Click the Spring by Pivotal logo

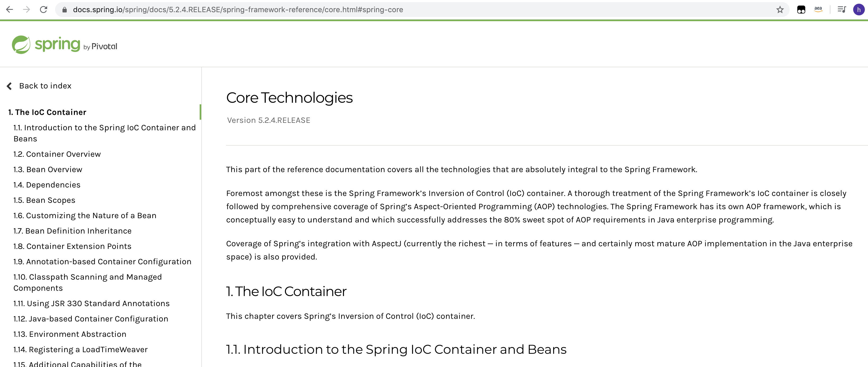[65, 44]
